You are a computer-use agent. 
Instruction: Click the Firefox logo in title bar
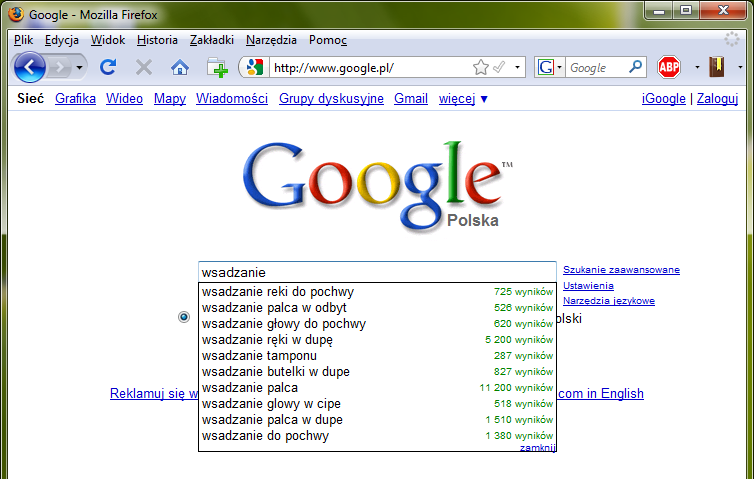16,14
